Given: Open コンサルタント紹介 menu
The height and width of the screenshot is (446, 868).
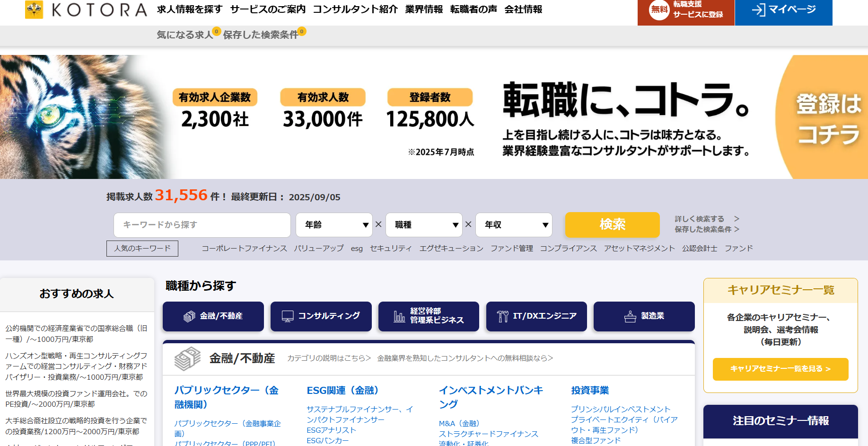Looking at the screenshot, I should click(355, 9).
